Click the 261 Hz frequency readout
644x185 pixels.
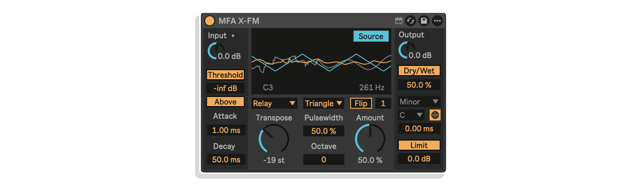(x=372, y=88)
